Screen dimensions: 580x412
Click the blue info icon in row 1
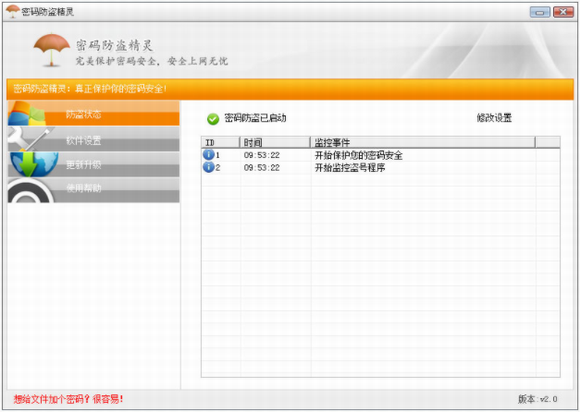pos(209,155)
